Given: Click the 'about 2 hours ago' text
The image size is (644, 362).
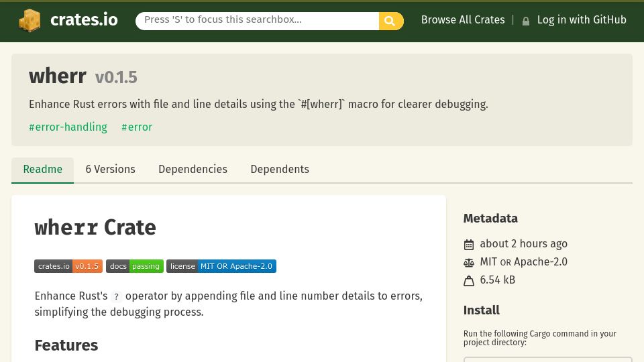Looking at the screenshot, I should click(524, 244).
